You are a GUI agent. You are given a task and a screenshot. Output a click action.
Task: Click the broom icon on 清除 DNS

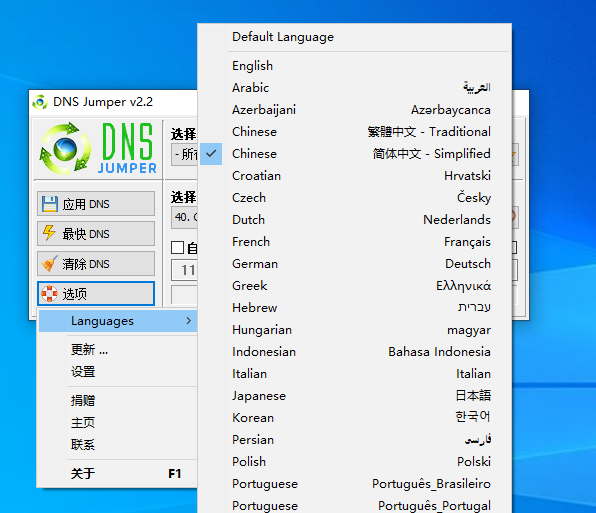pos(50,263)
